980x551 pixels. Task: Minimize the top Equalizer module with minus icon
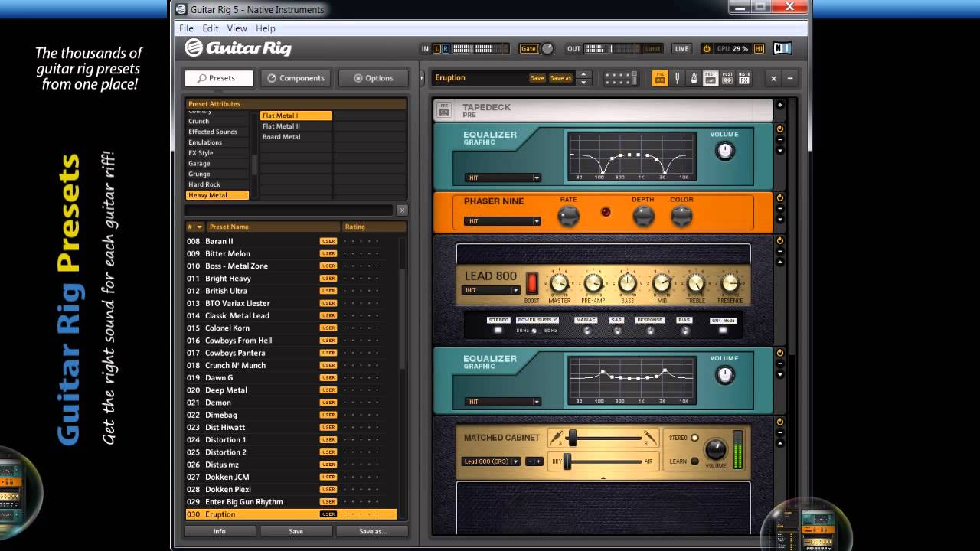pos(780,140)
